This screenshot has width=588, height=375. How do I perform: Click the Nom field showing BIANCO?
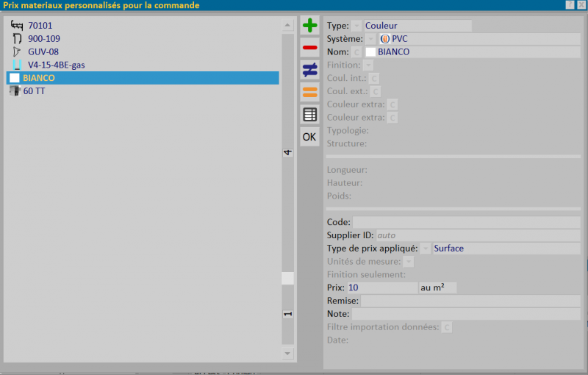coord(473,52)
